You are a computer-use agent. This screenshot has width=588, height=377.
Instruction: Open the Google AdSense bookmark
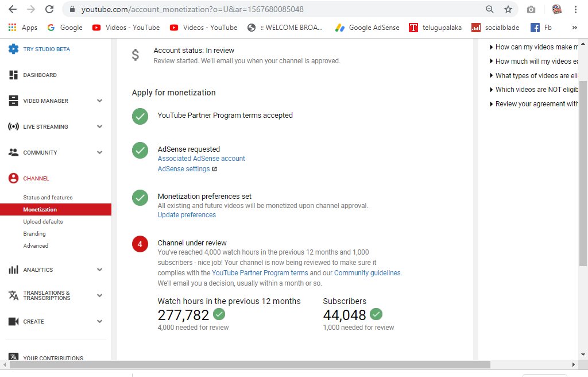tap(367, 28)
